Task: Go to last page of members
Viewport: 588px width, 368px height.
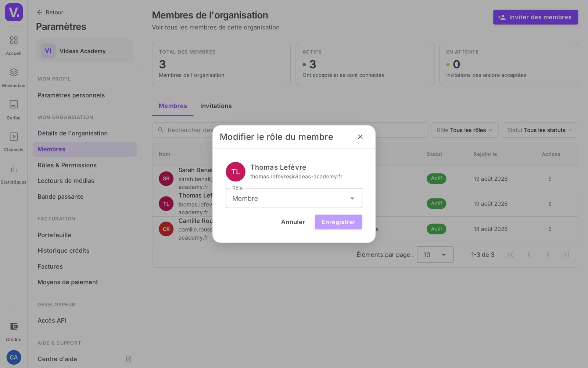Action: 566,255
